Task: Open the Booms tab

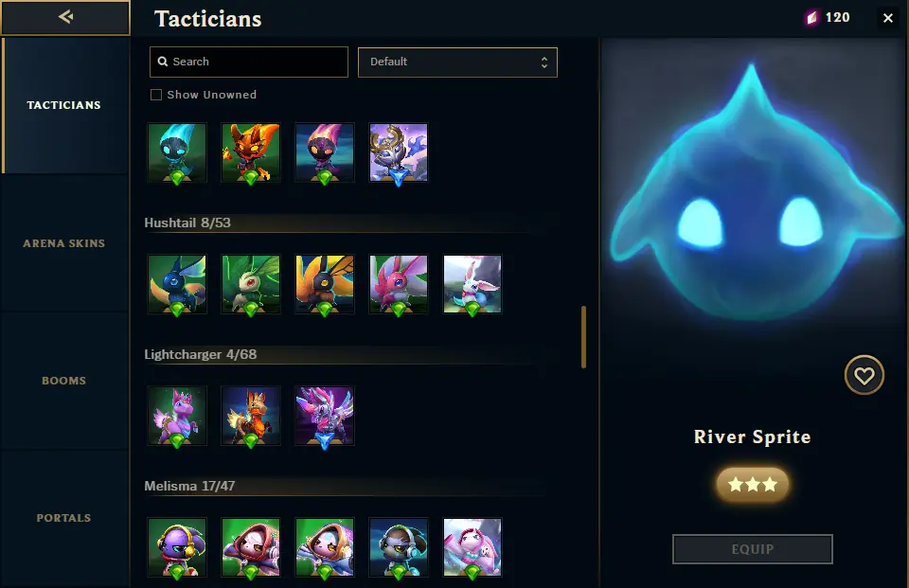Action: 64,381
